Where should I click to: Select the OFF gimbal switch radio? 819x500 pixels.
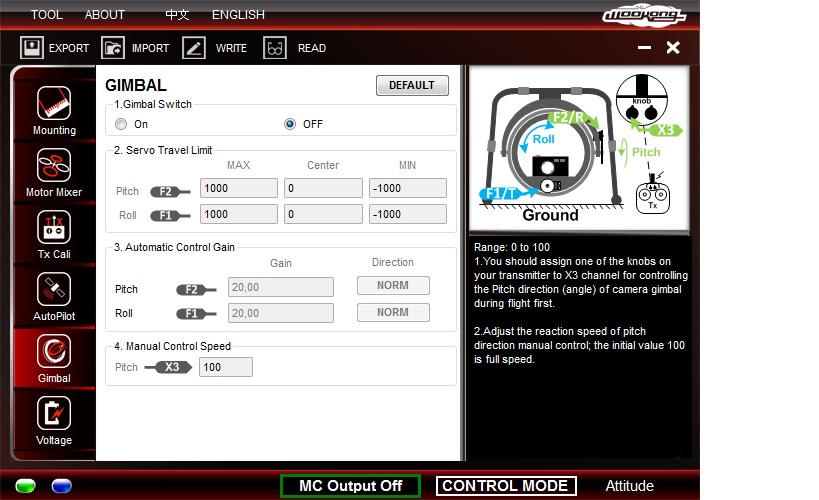click(x=290, y=125)
